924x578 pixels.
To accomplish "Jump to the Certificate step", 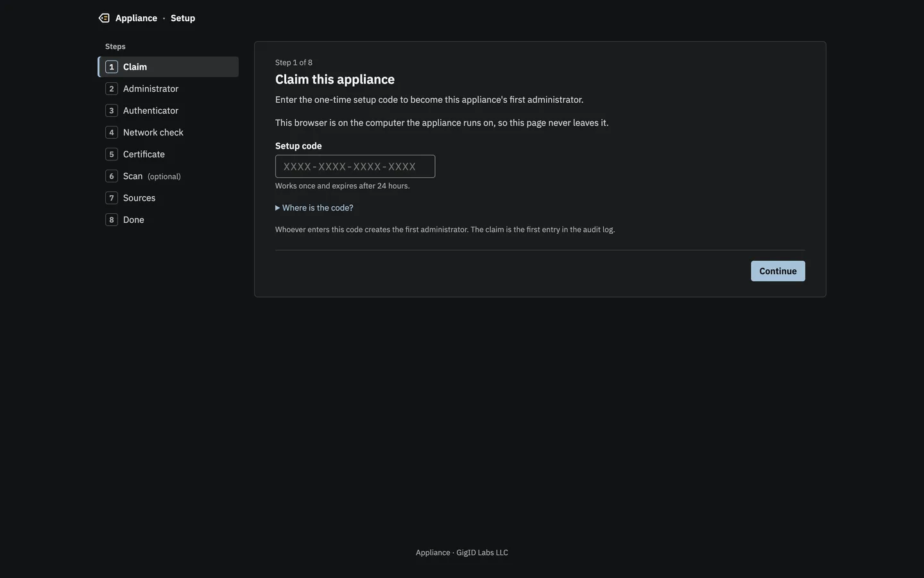I will click(168, 154).
